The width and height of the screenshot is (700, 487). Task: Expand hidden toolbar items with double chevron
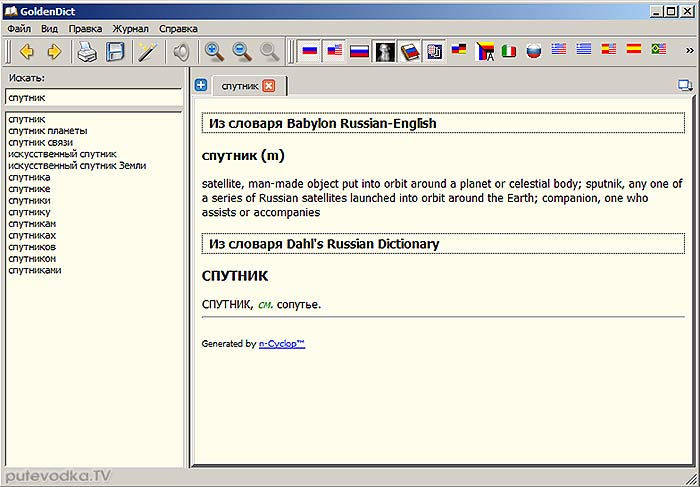point(690,50)
